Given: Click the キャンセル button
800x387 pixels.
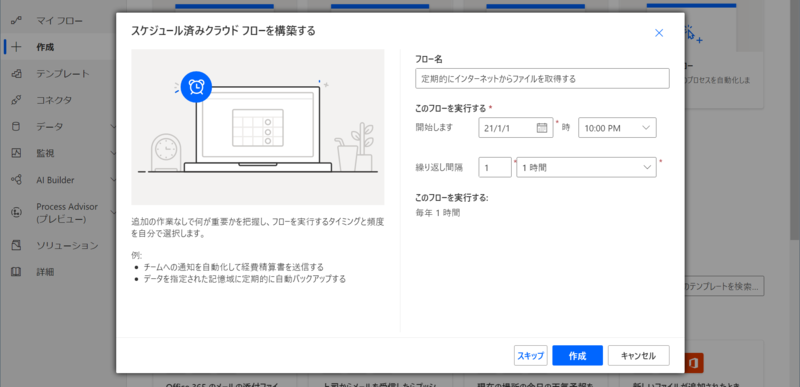Looking at the screenshot, I should (x=638, y=356).
